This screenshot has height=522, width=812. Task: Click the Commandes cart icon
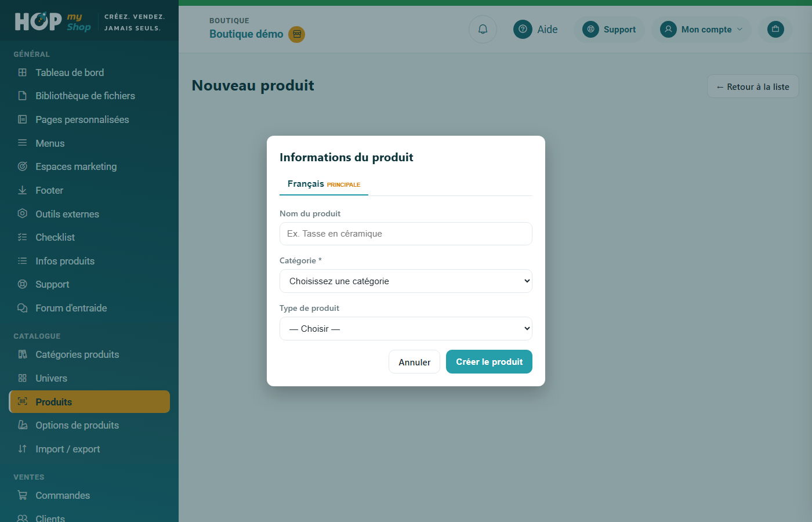(23, 495)
